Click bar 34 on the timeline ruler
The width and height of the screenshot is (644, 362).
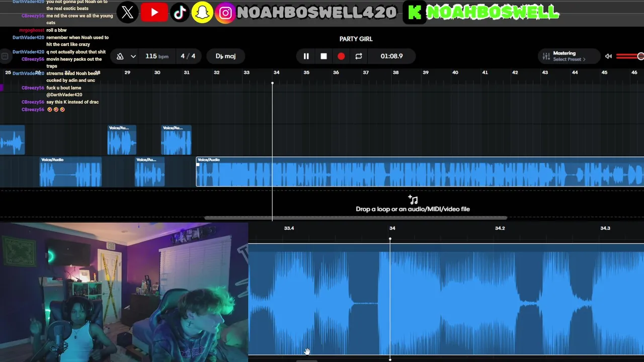click(276, 72)
